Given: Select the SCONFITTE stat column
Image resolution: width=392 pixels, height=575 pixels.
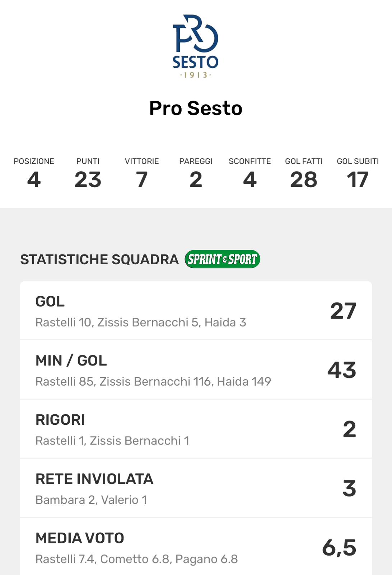Looking at the screenshot, I should tap(250, 173).
